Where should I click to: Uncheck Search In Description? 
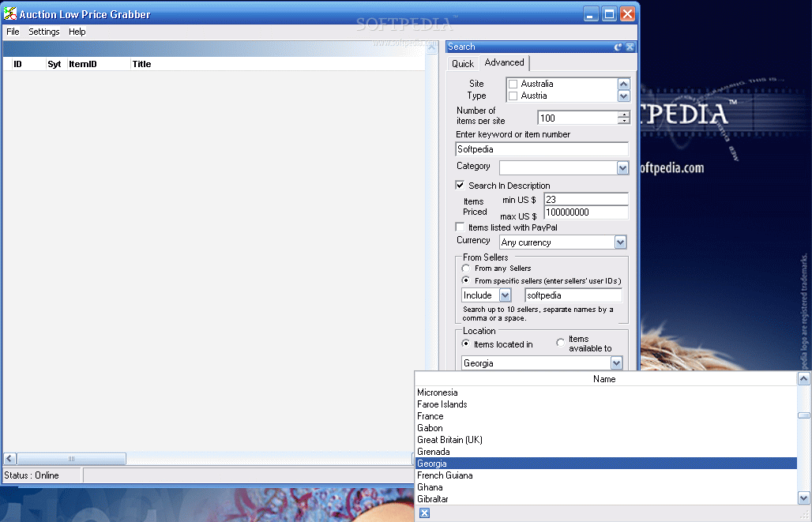[x=460, y=185]
